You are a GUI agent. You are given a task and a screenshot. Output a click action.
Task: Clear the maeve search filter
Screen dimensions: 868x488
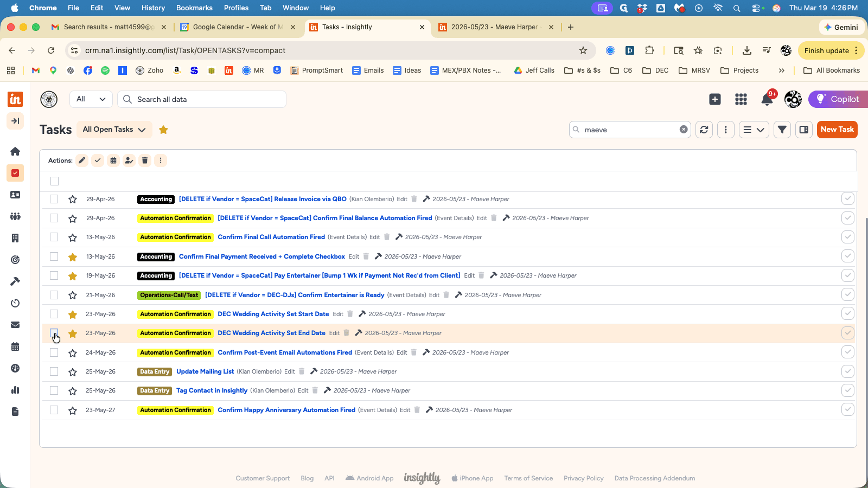click(684, 130)
